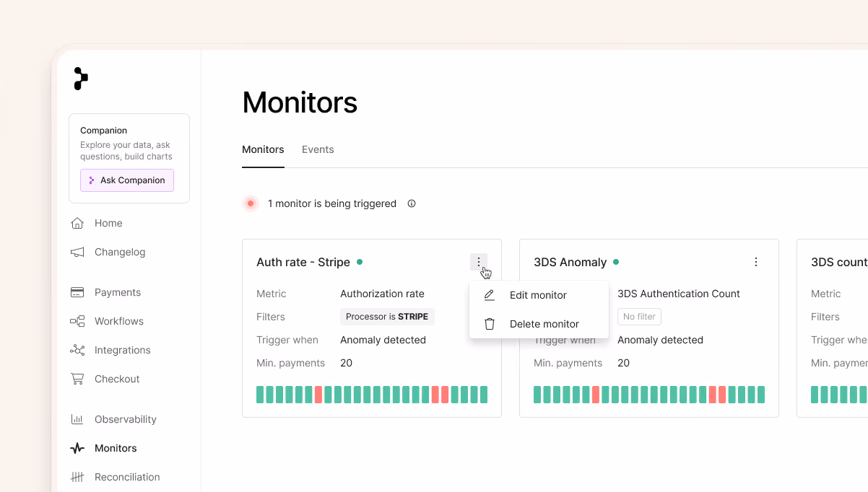868x492 pixels.
Task: Click the app logo in the sidebar
Action: click(81, 79)
